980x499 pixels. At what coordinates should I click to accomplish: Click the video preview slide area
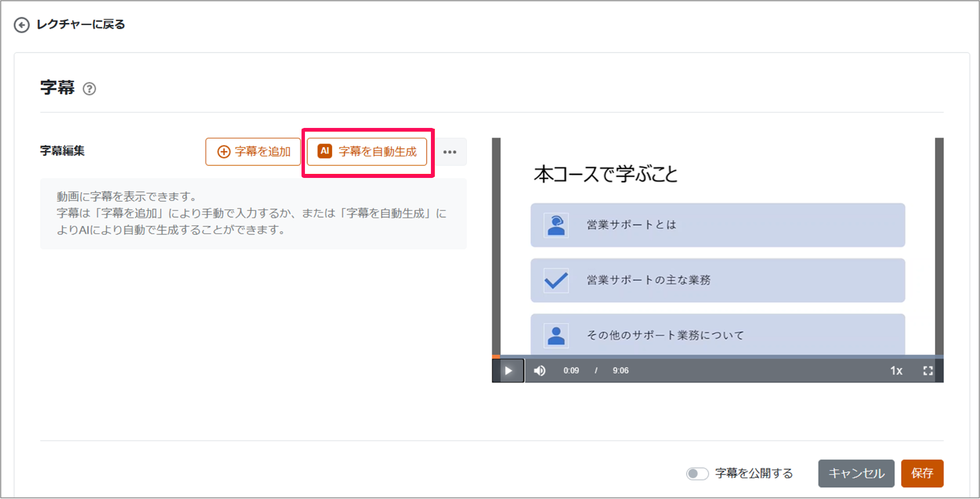(718, 246)
